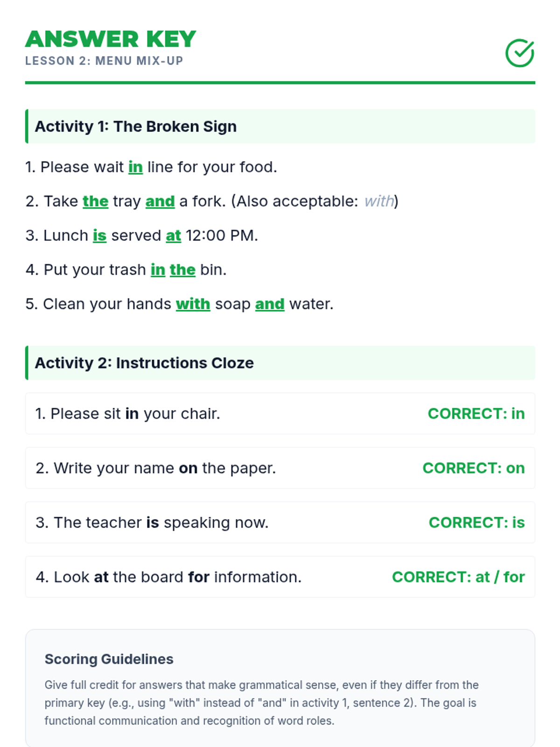Click underlined 'with' before soap
This screenshot has height=747, width=560.
[193, 304]
